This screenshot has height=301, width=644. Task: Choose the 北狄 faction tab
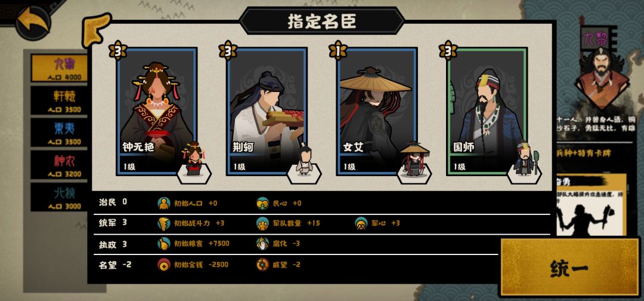[60, 197]
